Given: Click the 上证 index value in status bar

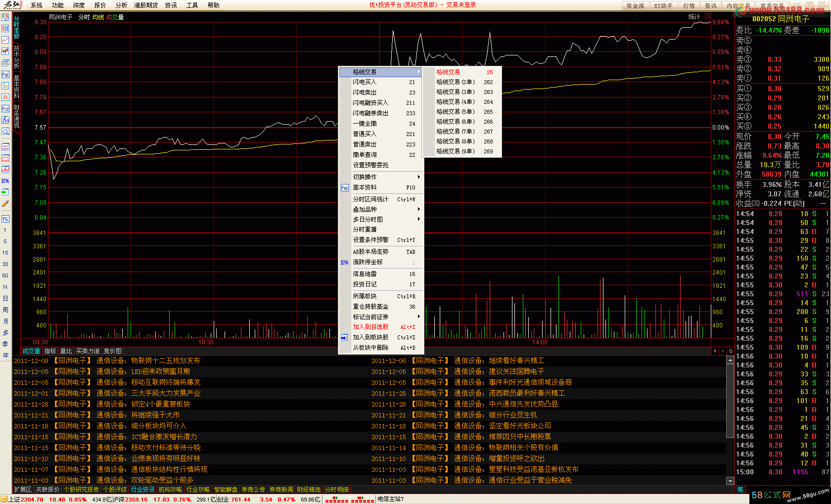Looking at the screenshot, I should click(32, 500).
